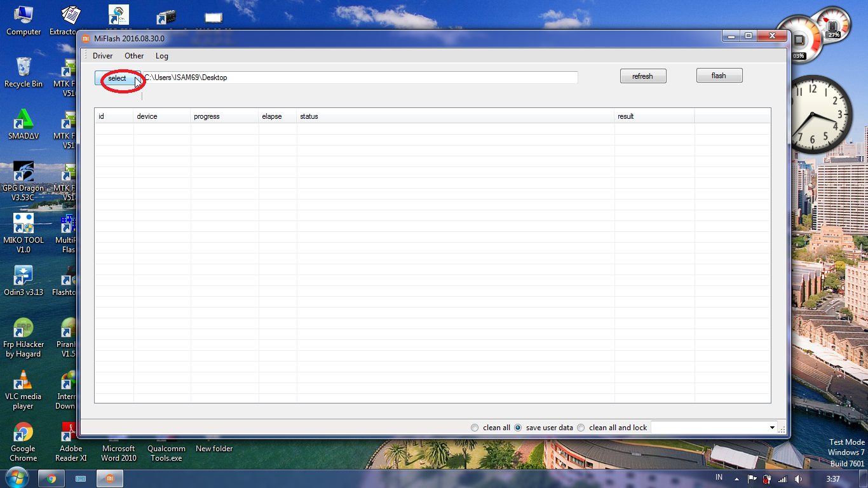Screen dimensions: 868x488
Task: Click the volume speaker tray icon
Action: point(798,479)
